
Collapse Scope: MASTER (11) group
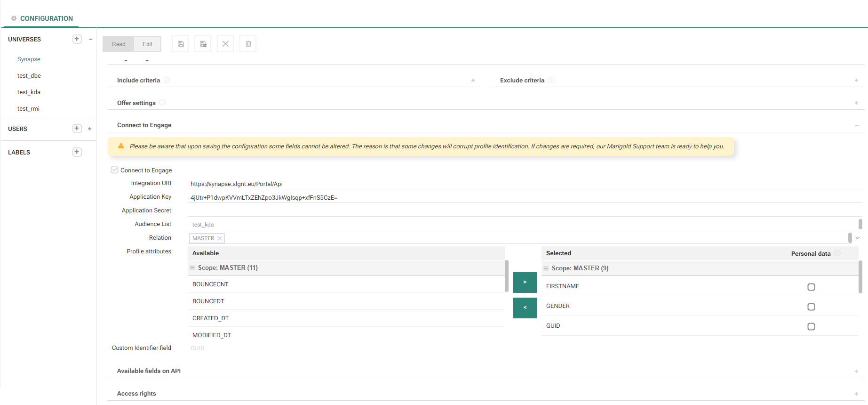click(x=192, y=268)
